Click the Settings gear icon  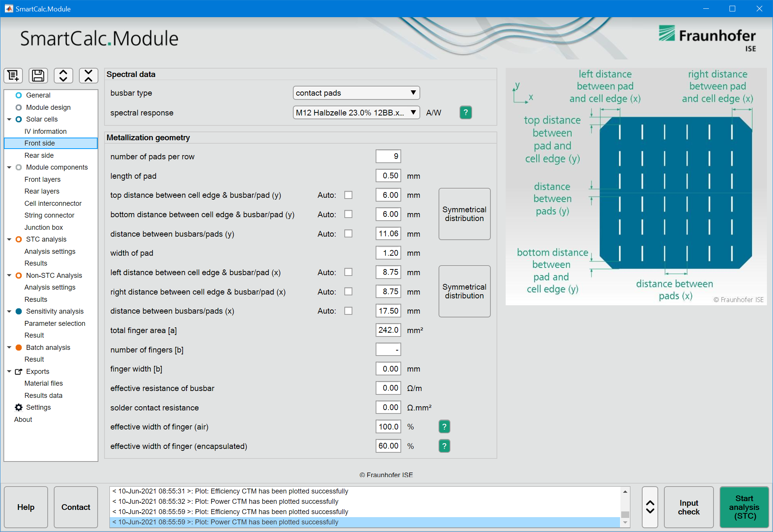[x=18, y=407]
